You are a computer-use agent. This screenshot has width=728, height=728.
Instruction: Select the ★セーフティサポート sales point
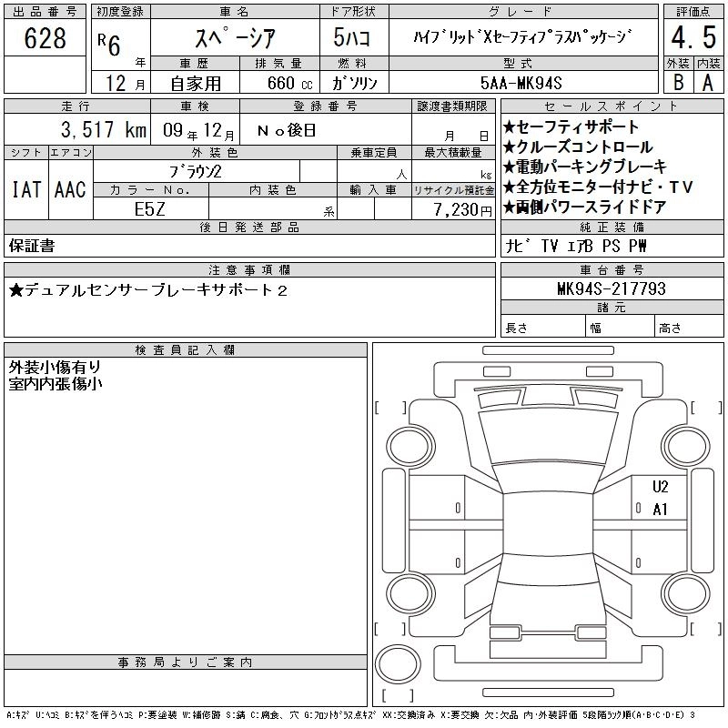571,126
